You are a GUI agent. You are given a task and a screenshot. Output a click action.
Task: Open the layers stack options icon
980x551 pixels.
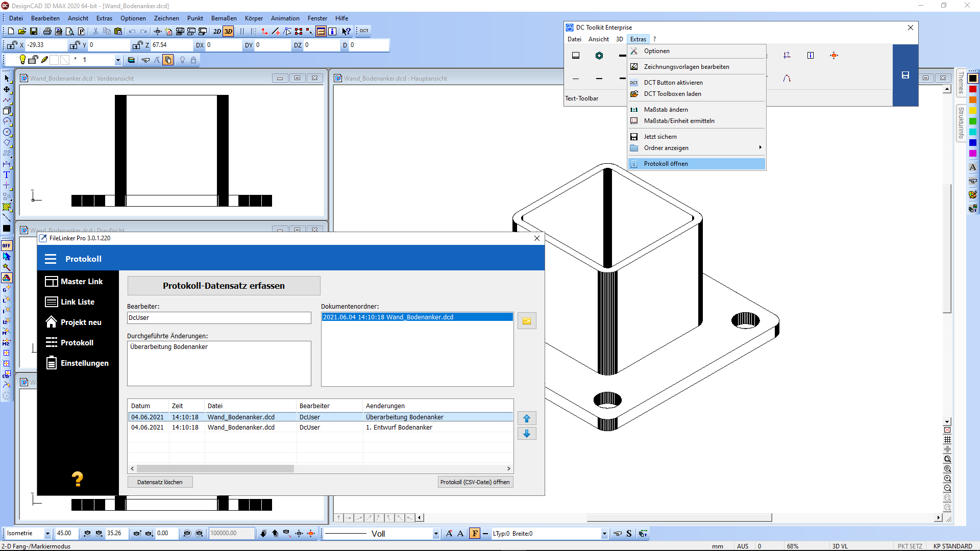point(131,60)
